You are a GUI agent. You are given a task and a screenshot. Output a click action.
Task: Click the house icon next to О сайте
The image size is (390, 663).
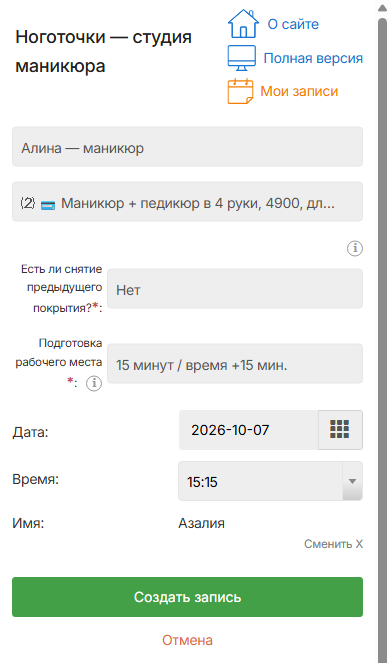click(243, 24)
